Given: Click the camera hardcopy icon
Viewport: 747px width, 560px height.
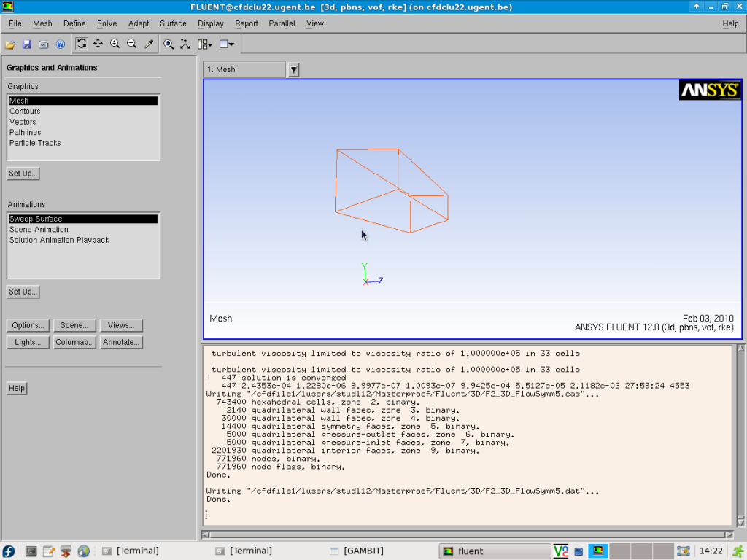Looking at the screenshot, I should click(x=43, y=44).
